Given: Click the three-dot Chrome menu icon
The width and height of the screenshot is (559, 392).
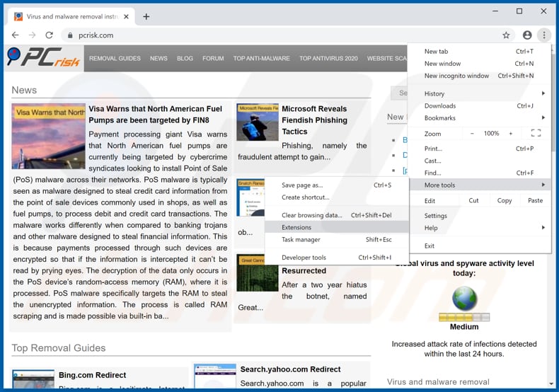Looking at the screenshot, I should pyautogui.click(x=544, y=35).
